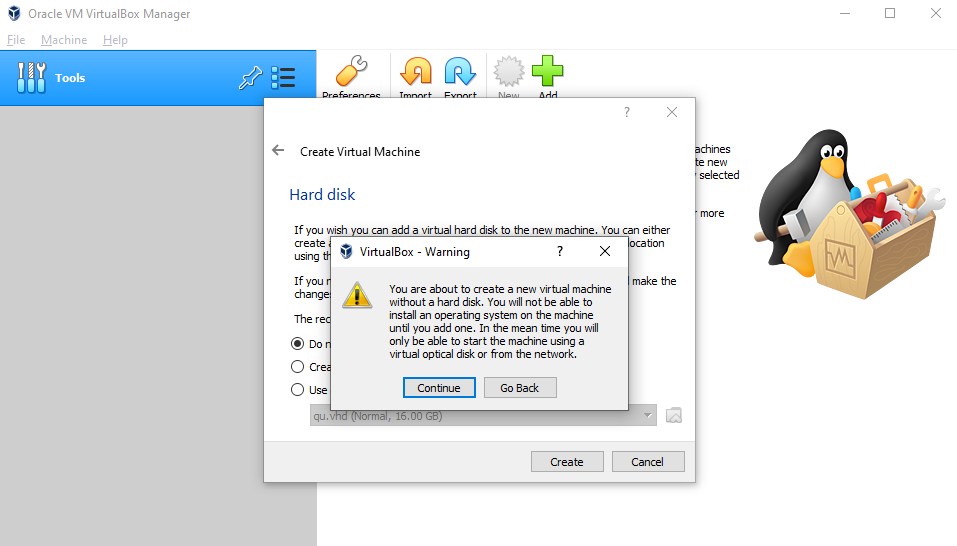Select the Tools item in sidebar
957x546 pixels.
[158, 77]
